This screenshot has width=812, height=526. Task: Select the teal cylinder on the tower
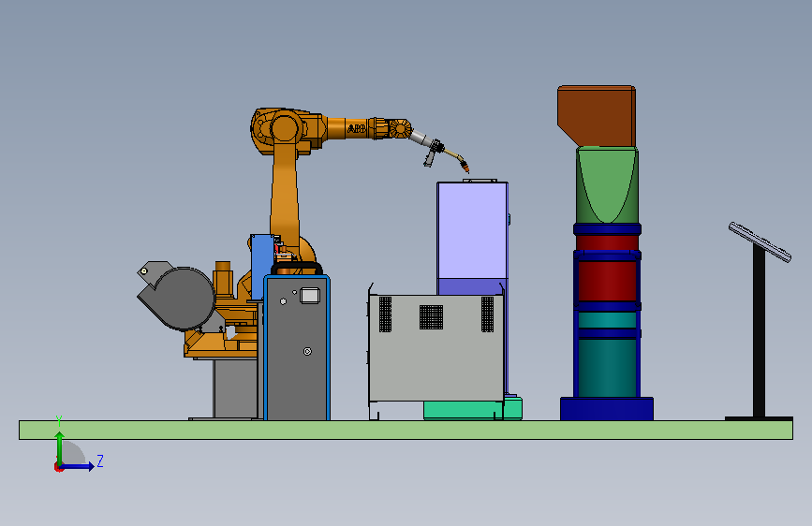(x=607, y=368)
